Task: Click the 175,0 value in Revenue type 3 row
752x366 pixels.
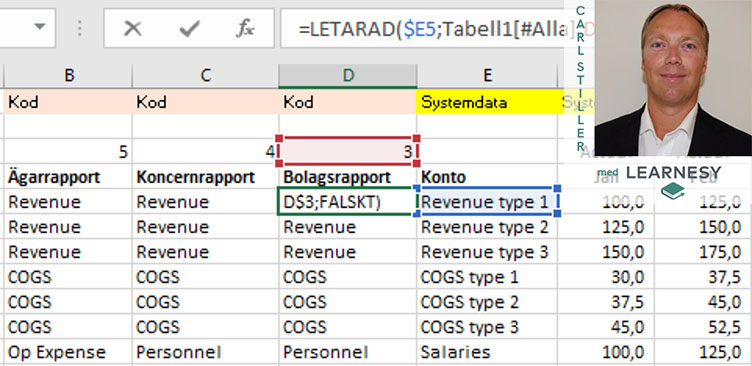Action: (704, 252)
